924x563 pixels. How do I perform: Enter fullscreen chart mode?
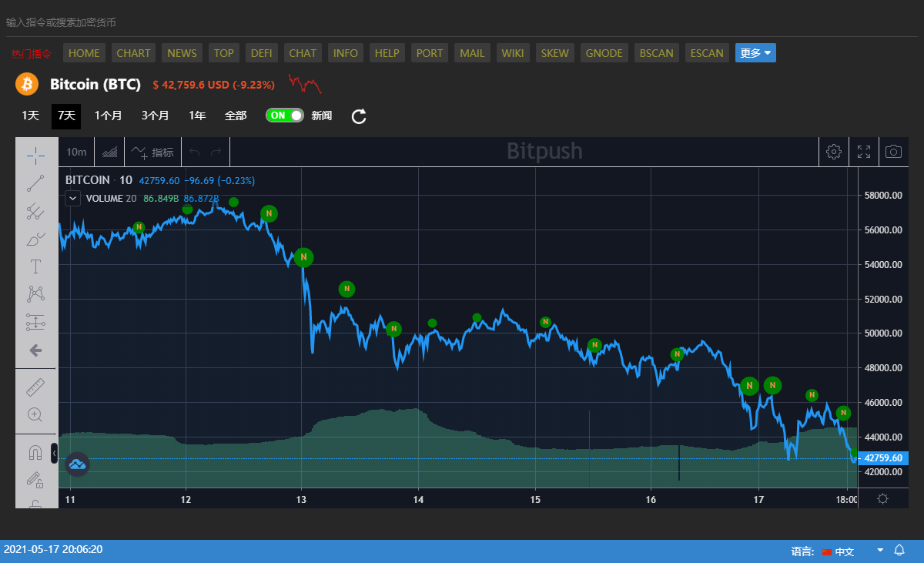point(864,152)
